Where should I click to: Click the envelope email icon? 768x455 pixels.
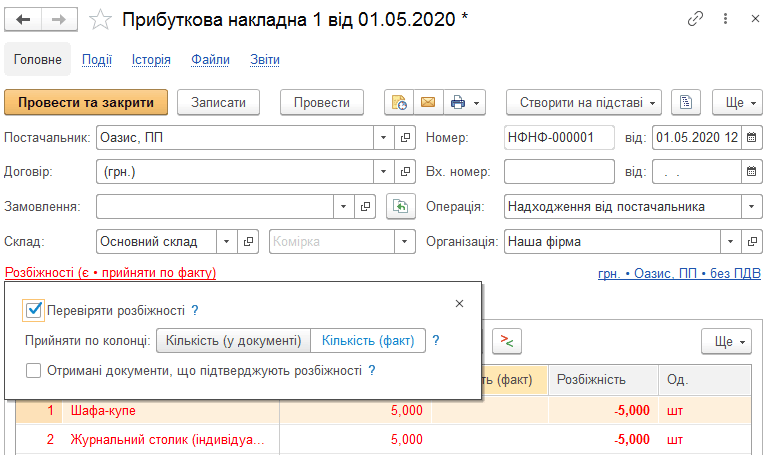(x=428, y=102)
